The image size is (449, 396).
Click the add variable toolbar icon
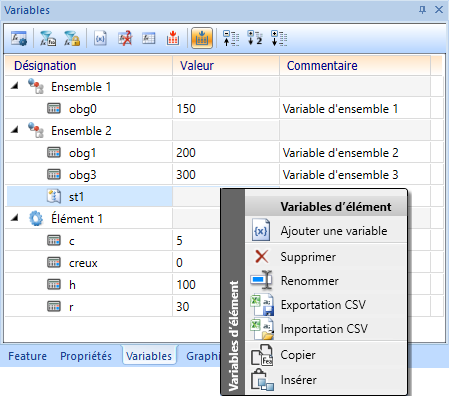(x=100, y=38)
